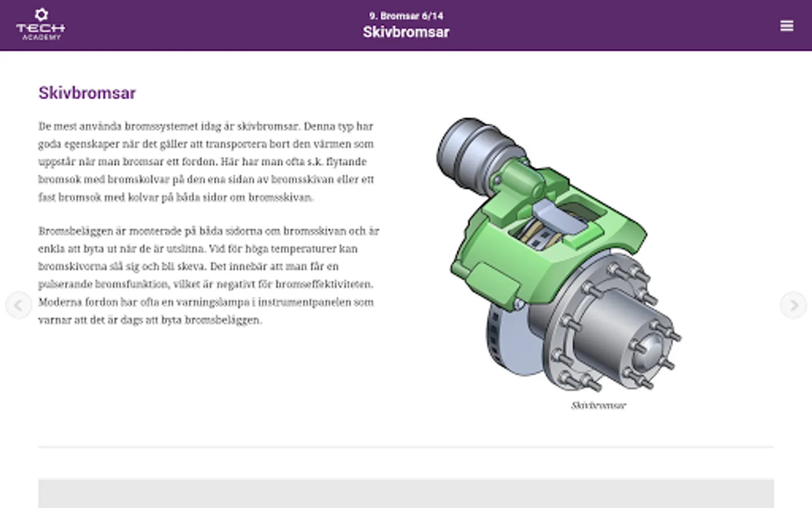Viewport: 812px width, 508px height.
Task: Click the grey panel below the divider
Action: [406, 493]
